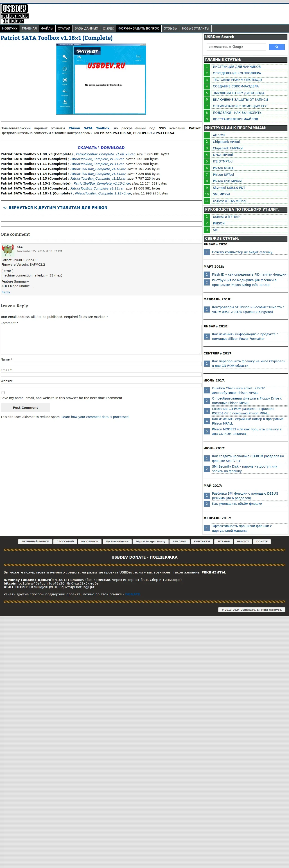This screenshot has width=289, height=868.
Task: Open the Flash ID FID article link
Action: tap(249, 275)
